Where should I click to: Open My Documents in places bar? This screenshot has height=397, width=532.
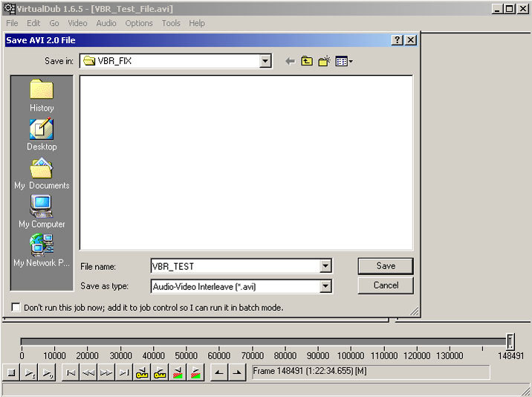tap(42, 173)
